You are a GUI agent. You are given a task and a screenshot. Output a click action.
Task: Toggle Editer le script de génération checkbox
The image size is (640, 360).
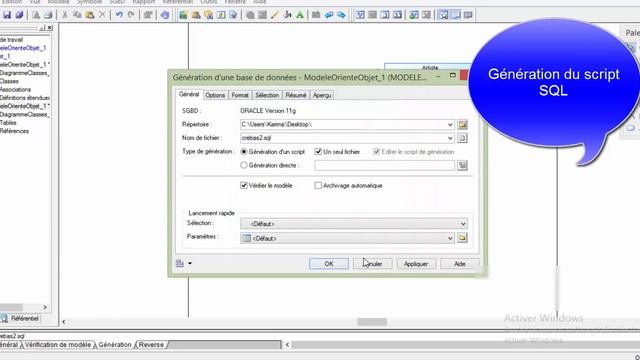[x=376, y=152]
